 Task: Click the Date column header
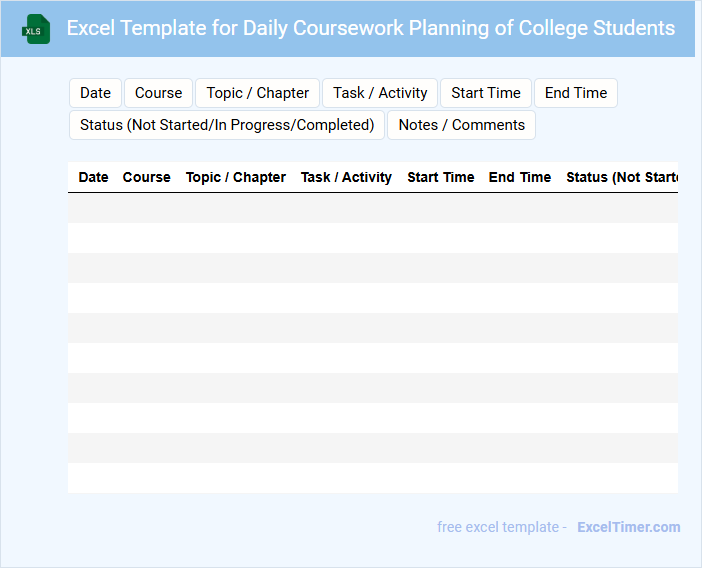tap(93, 177)
